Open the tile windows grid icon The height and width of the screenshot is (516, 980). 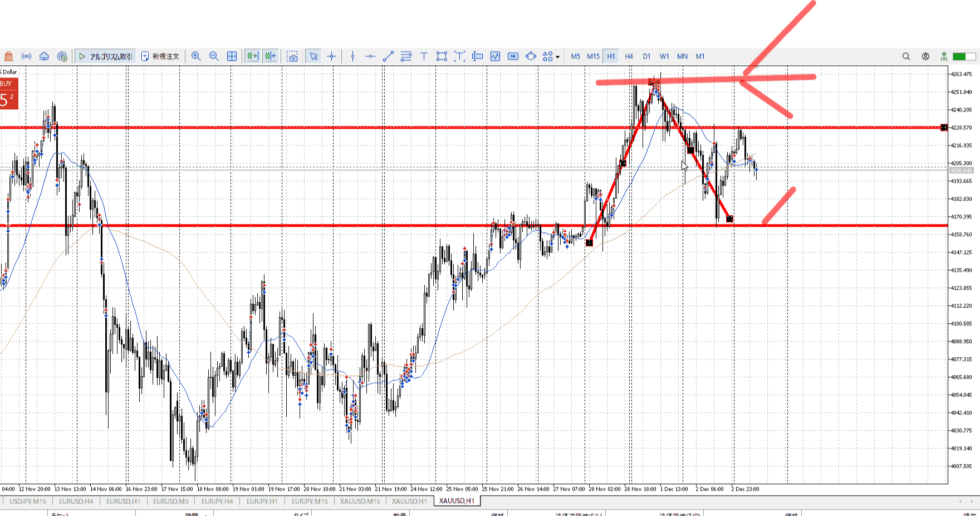tap(232, 56)
